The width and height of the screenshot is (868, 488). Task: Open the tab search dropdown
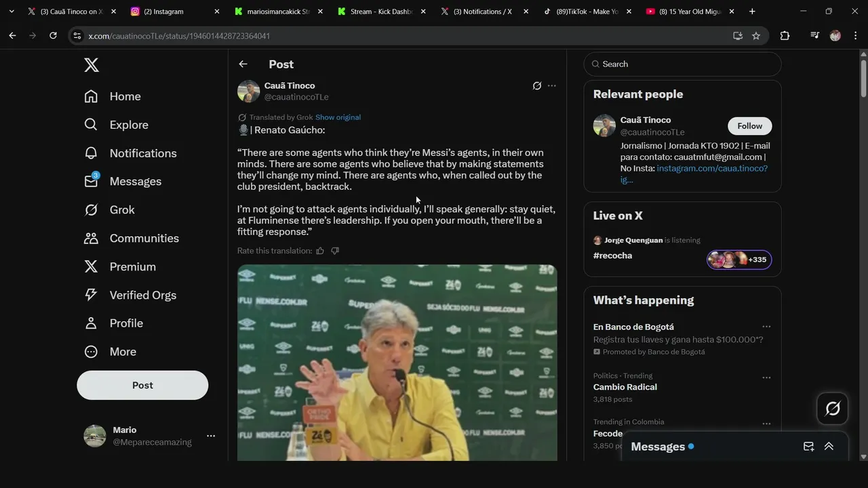point(12,12)
